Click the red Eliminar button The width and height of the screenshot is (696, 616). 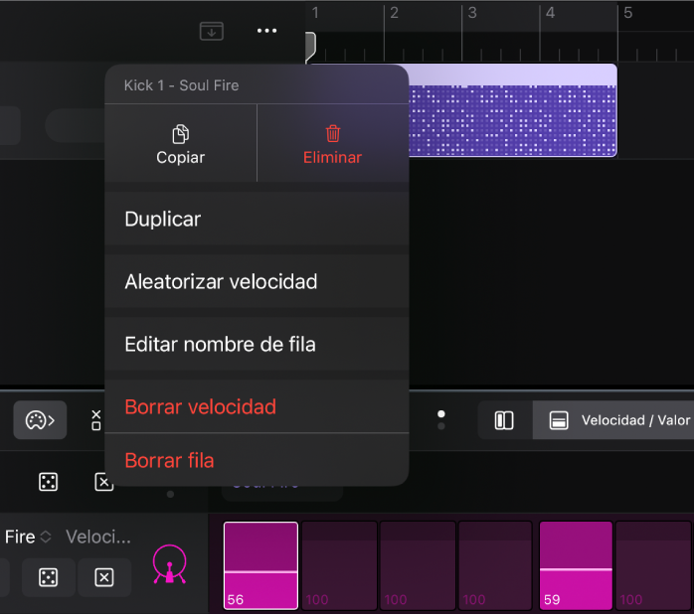tap(333, 144)
